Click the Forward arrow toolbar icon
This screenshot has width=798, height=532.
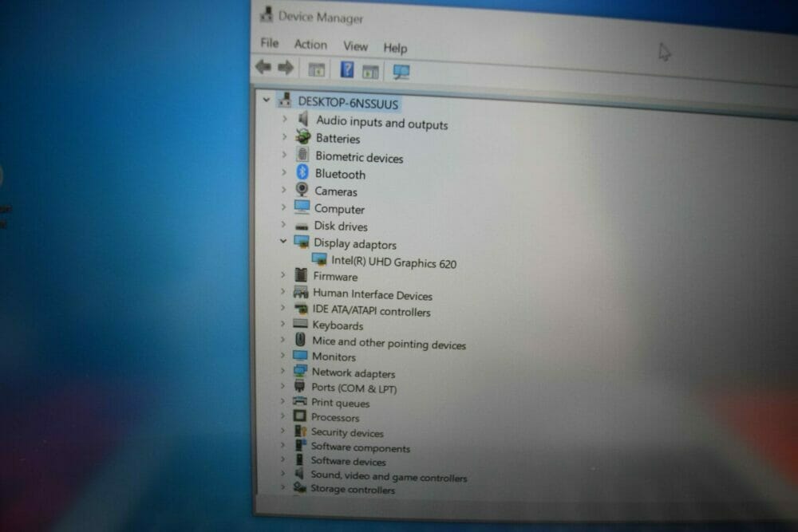[286, 68]
